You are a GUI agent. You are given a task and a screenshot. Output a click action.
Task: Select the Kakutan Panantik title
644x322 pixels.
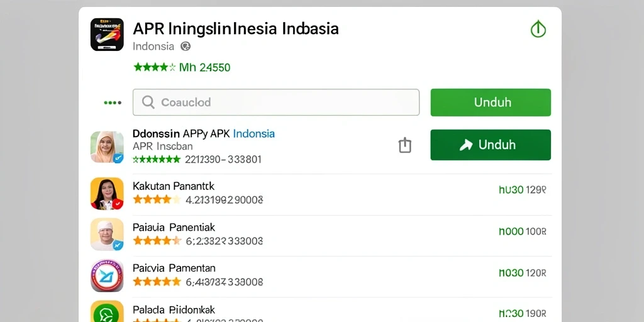[174, 186]
